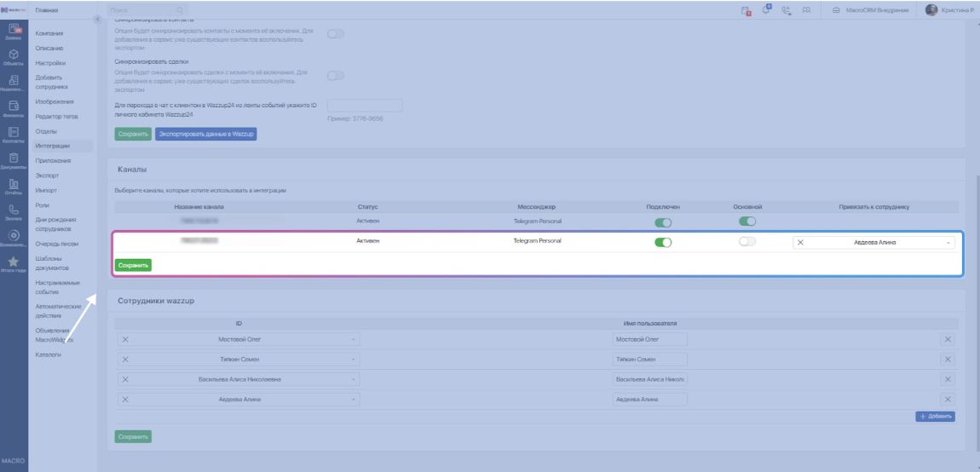Go to Интеграции in settings menu

pyautogui.click(x=53, y=146)
